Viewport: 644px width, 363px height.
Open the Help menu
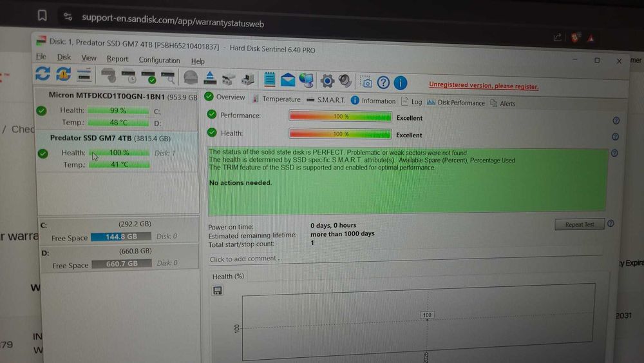[198, 61]
